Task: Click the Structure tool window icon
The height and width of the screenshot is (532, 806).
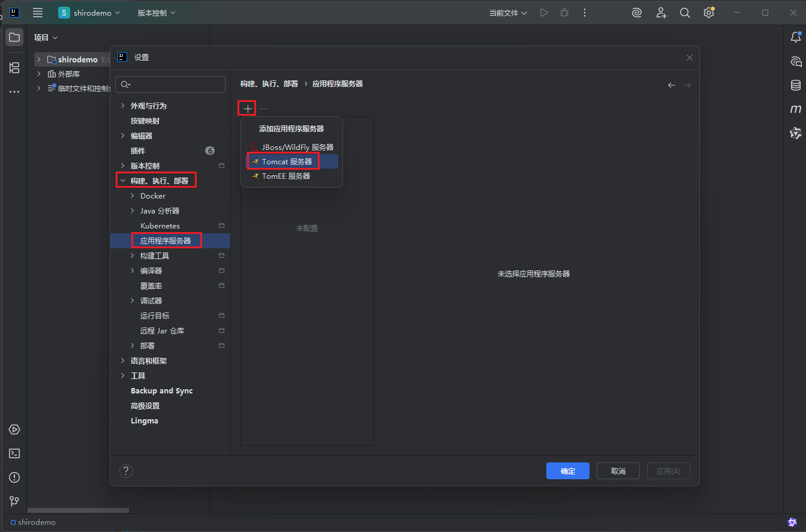Action: point(14,68)
